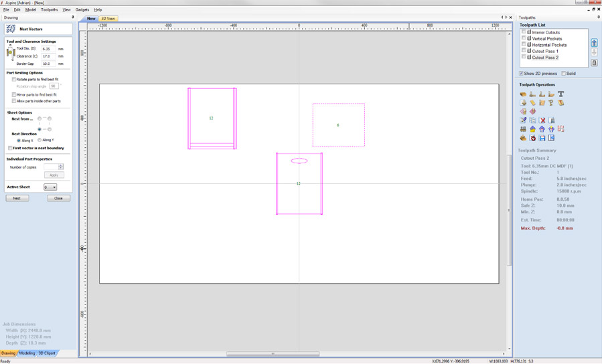Viewport: 602px width, 364px height.
Task: Click the red grid toolpath tiling icon
Action: (561, 128)
